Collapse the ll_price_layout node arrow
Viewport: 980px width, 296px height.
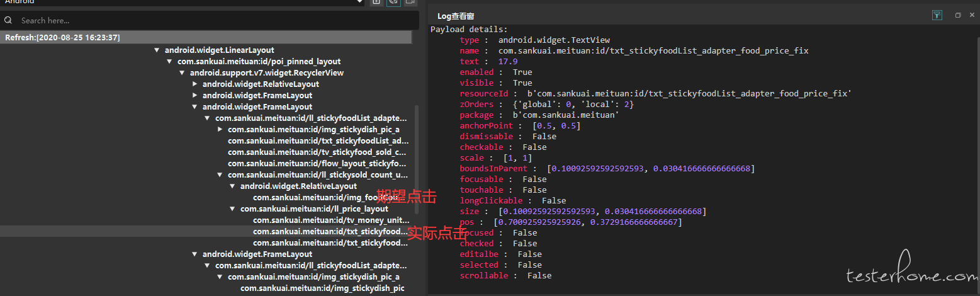point(232,208)
